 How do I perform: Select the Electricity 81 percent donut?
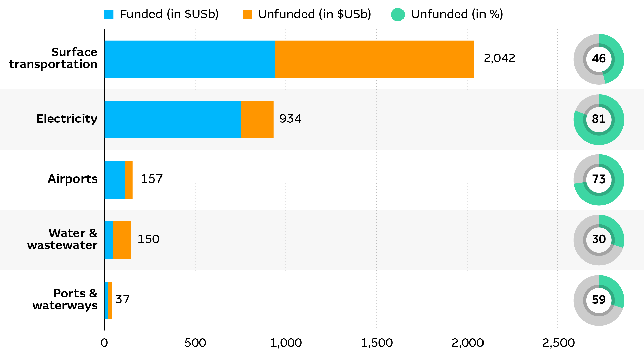(x=599, y=119)
